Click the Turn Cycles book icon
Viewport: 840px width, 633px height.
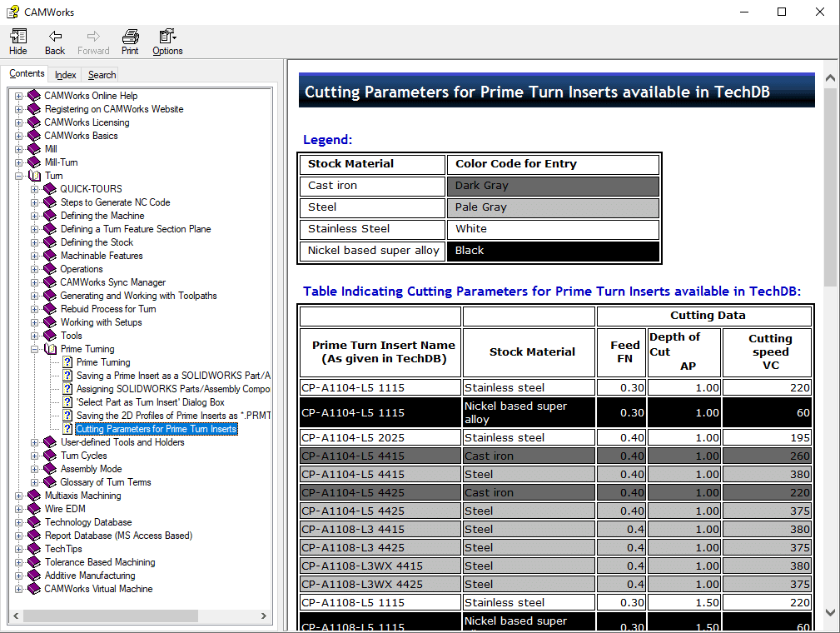(x=50, y=456)
